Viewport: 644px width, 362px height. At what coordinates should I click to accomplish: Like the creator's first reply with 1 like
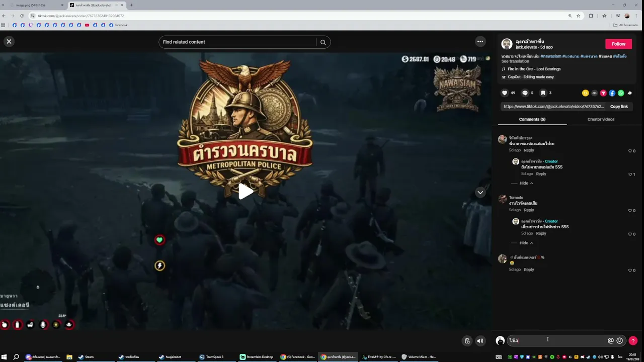(x=630, y=174)
